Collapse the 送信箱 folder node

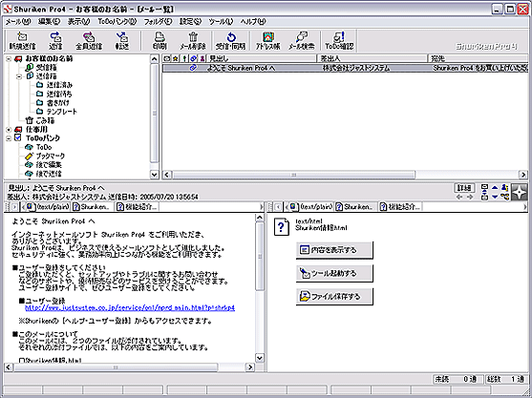coord(19,76)
